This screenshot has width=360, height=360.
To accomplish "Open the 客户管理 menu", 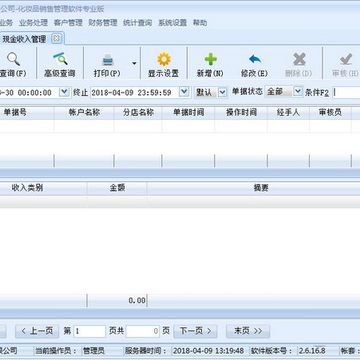I will (x=68, y=23).
